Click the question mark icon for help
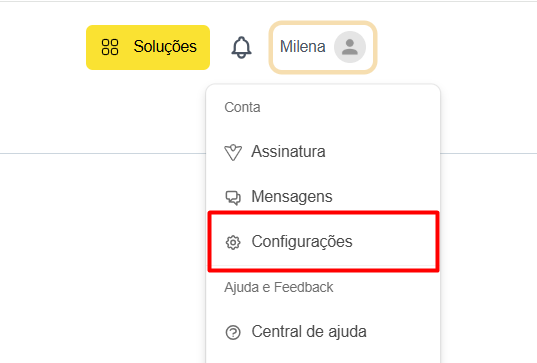 point(233,332)
